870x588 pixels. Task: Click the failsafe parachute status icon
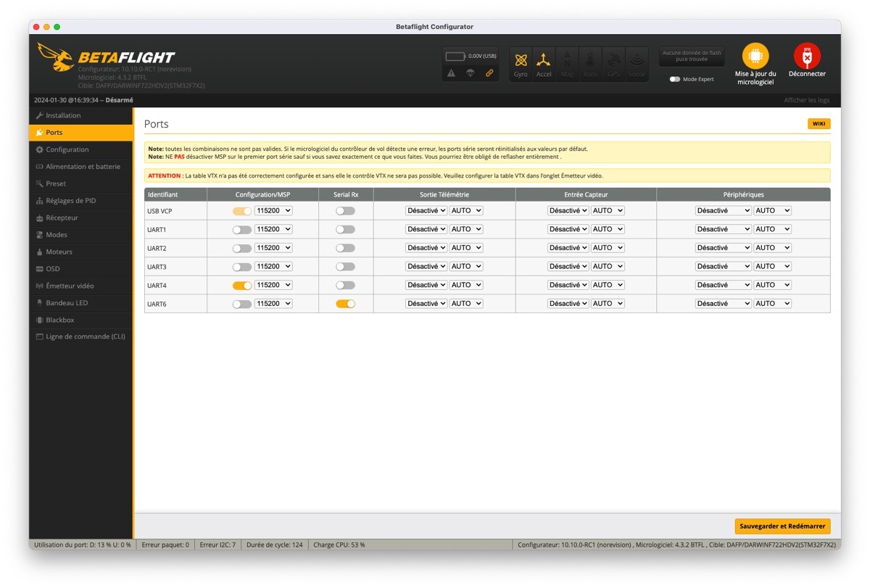(x=470, y=73)
